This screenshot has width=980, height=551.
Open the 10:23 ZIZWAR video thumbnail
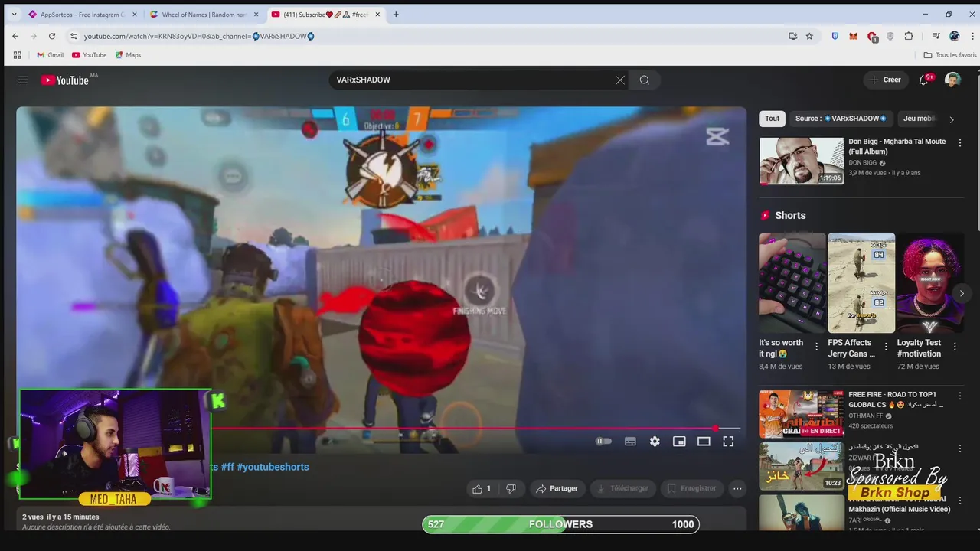click(802, 466)
